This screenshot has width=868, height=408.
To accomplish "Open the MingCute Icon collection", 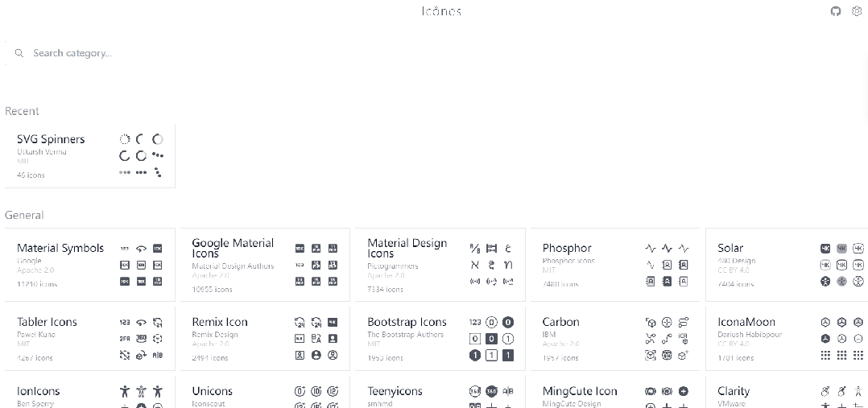I will coord(615,392).
